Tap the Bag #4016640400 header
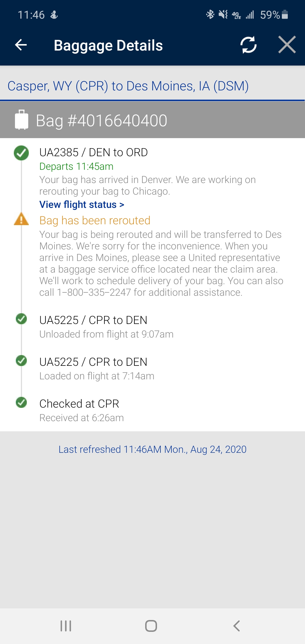The width and height of the screenshot is (305, 644). click(x=102, y=121)
